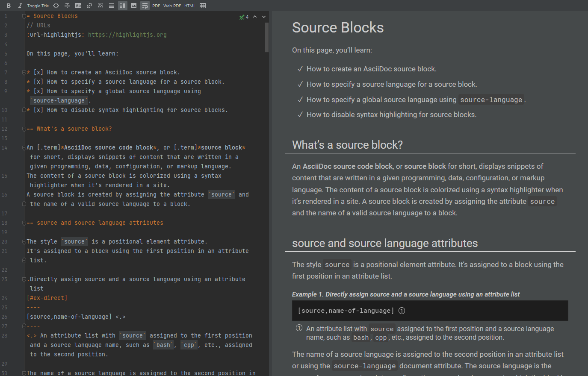Export document to PDF

click(x=156, y=6)
